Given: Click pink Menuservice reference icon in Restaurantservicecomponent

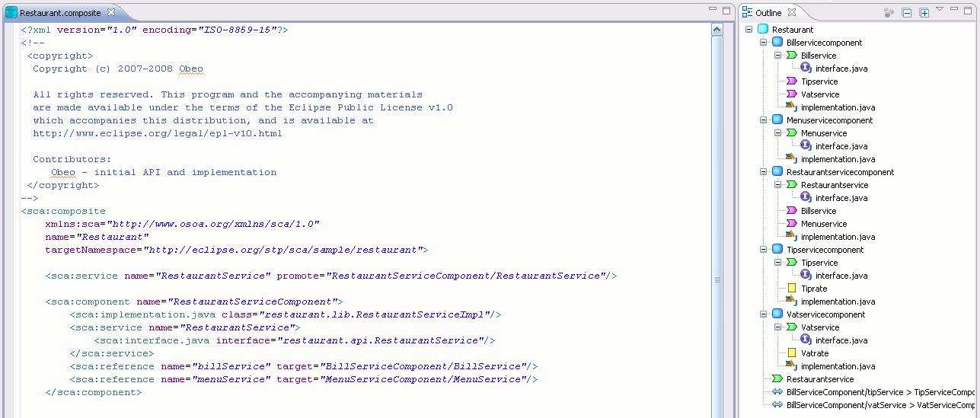Looking at the screenshot, I should coord(791,224).
